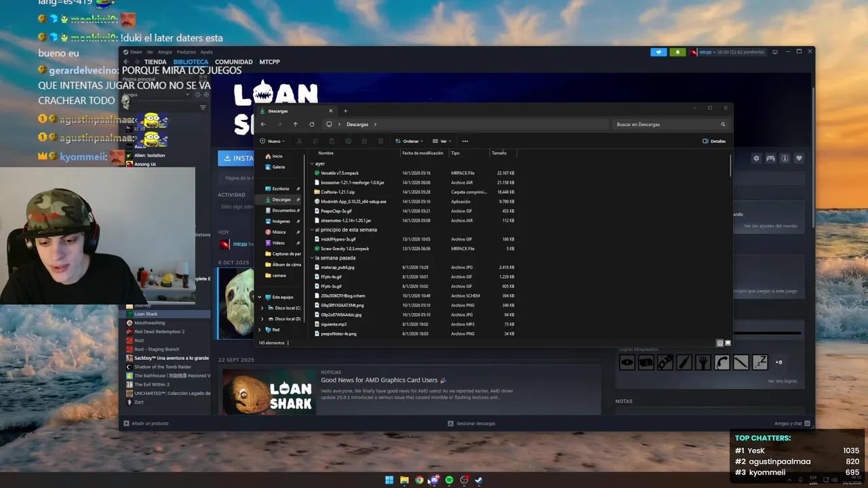Sort by Fecha de modificación column header
Image resolution: width=868 pixels, height=488 pixels.
(x=422, y=153)
